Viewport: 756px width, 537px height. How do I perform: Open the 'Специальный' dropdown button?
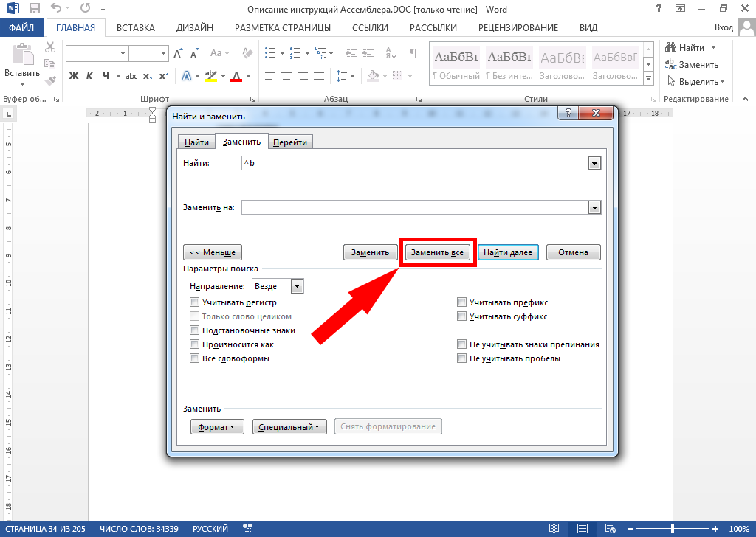[289, 427]
